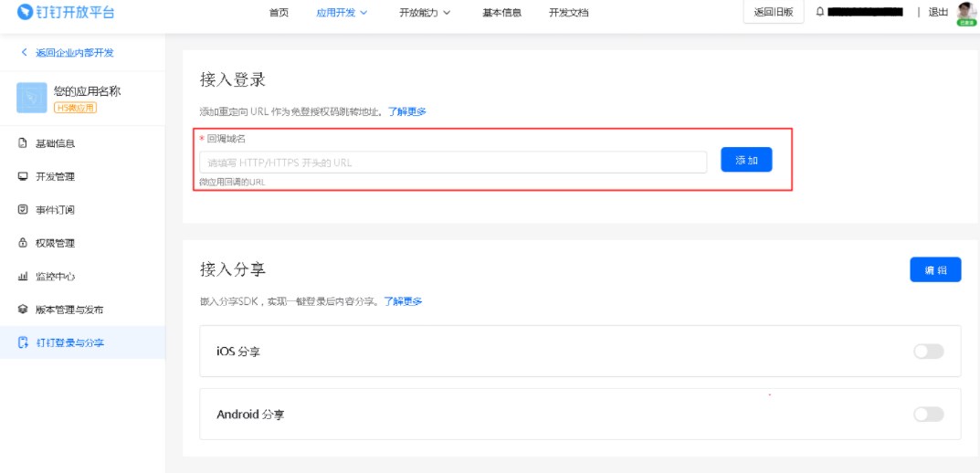Click the app icon beside 您的应用名称
This screenshot has height=473, width=980.
tap(32, 98)
